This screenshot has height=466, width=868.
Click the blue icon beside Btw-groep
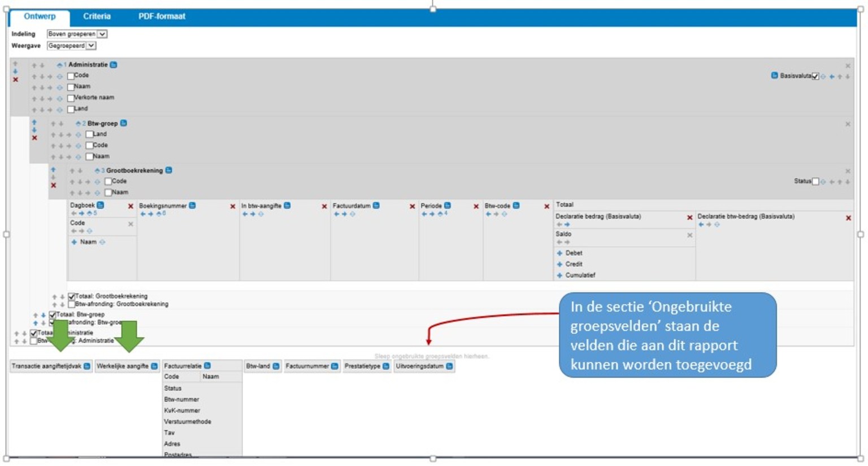coord(124,123)
